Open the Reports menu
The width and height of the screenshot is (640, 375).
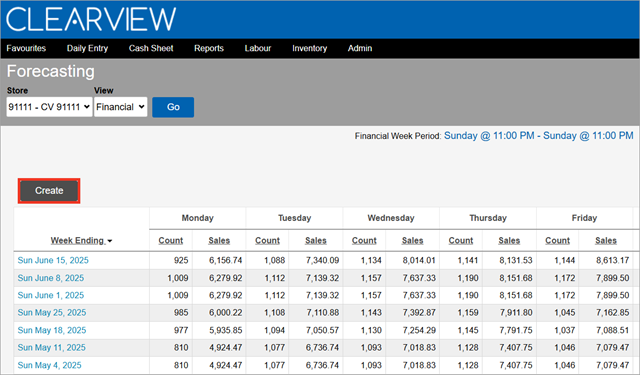tap(209, 48)
